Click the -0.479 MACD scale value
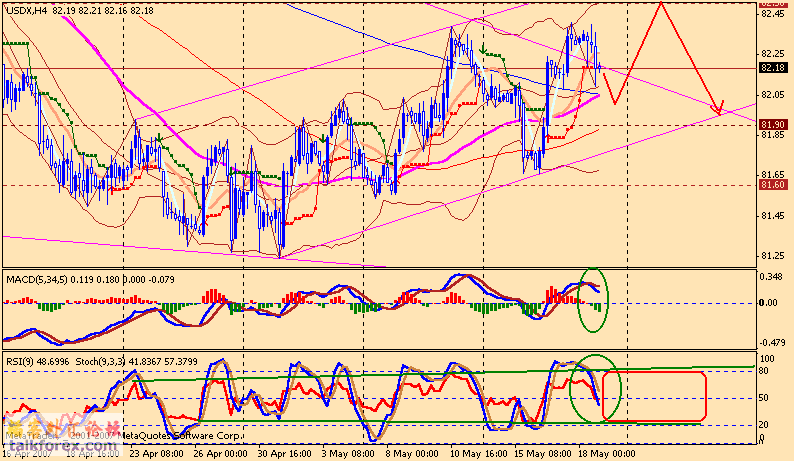The width and height of the screenshot is (794, 461). coord(772,343)
